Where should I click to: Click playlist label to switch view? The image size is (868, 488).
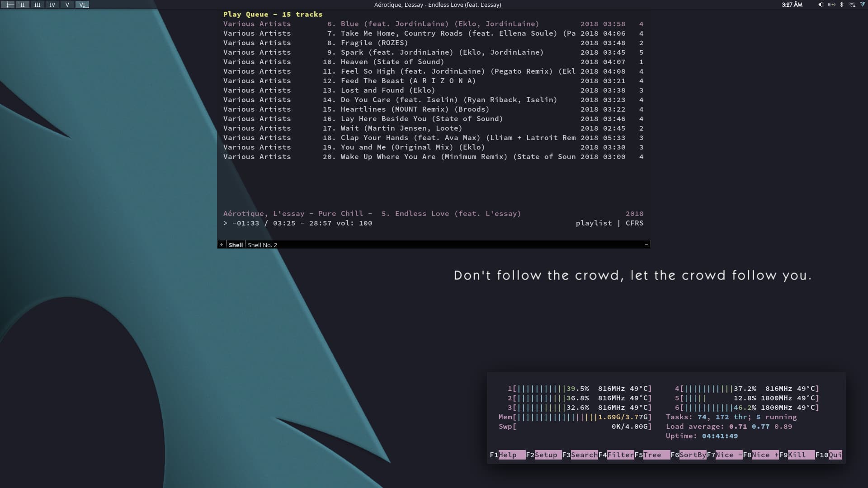click(x=593, y=223)
